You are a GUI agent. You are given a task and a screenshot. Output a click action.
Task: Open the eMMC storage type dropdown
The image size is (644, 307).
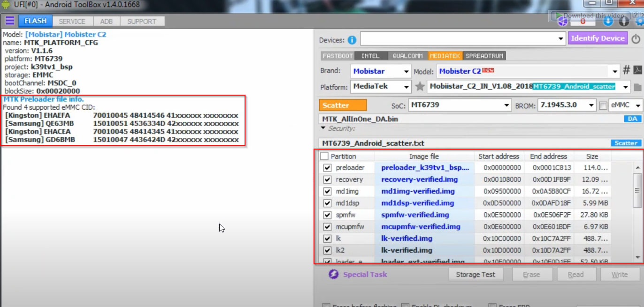pos(626,105)
